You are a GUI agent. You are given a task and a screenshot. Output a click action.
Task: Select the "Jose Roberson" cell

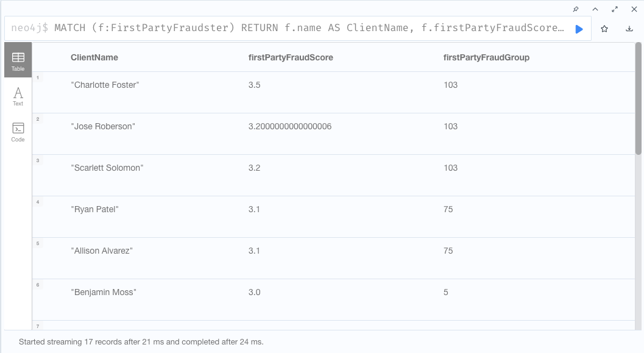point(103,127)
